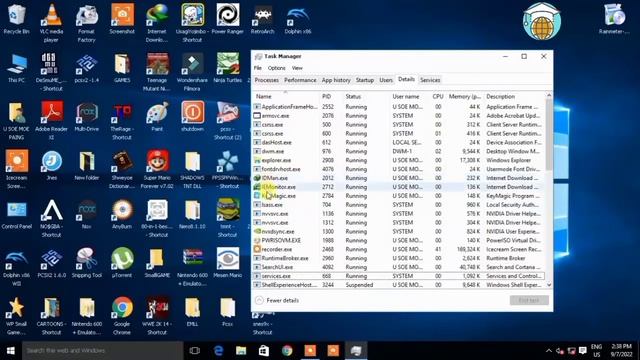
Task: Select the SearchUI.exe process row
Action: pos(399,267)
